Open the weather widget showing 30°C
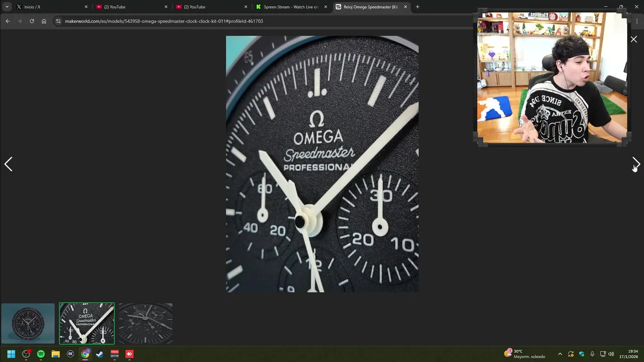Image resolution: width=644 pixels, height=362 pixels. (x=525, y=354)
